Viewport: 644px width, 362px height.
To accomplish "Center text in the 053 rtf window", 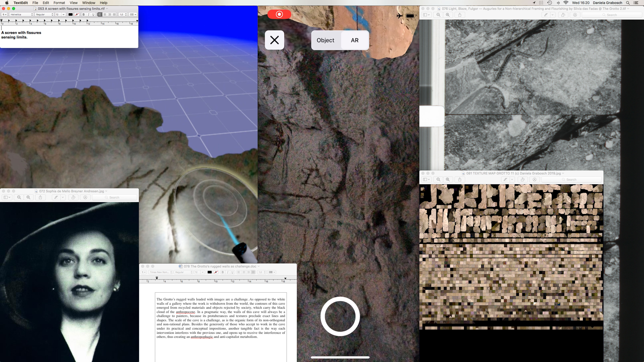I will click(105, 15).
